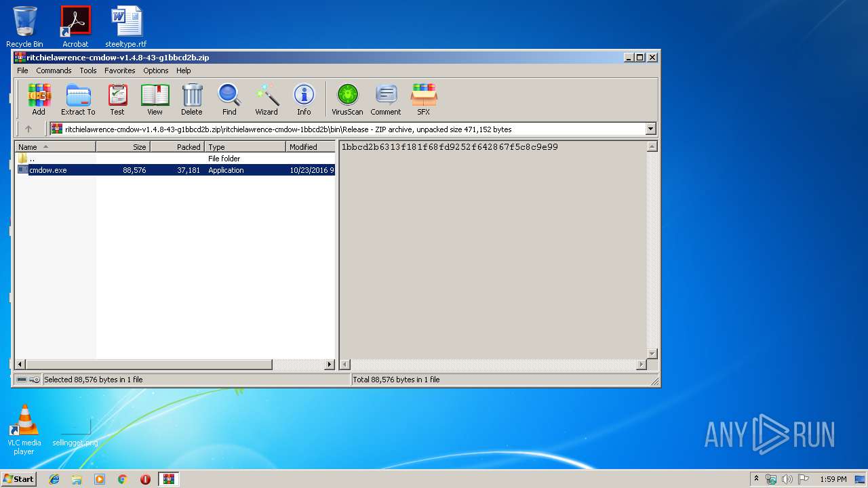Select the parent folder '..' entry

pos(175,159)
